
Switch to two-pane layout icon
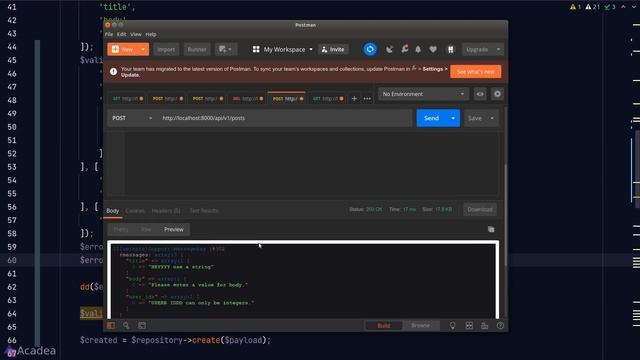click(469, 325)
